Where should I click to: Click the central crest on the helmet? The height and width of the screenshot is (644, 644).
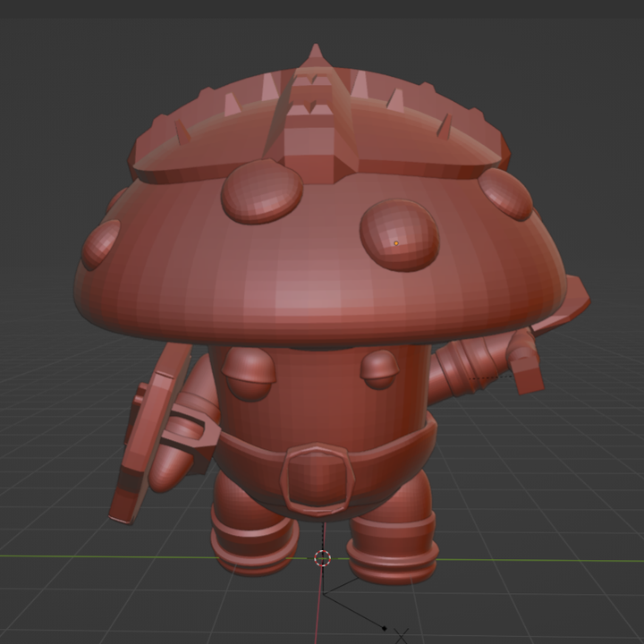[313, 125]
